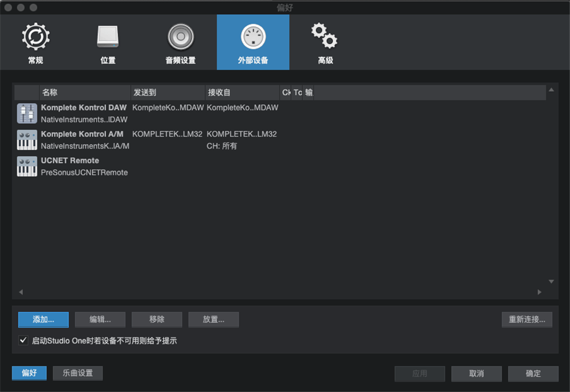Image resolution: width=570 pixels, height=392 pixels.
Task: Click the Ck column header
Action: [286, 92]
